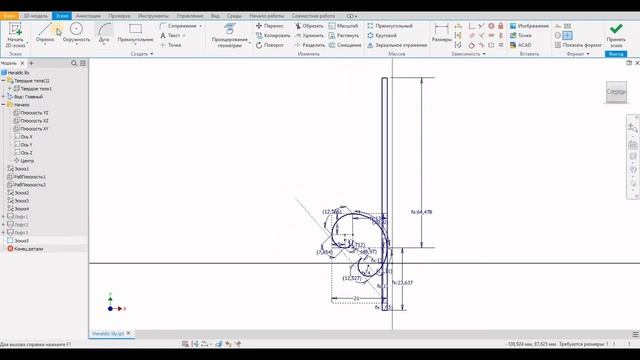The width and height of the screenshot is (640, 360).
Task: Expand the Вид: Главный tree node
Action: point(3,97)
